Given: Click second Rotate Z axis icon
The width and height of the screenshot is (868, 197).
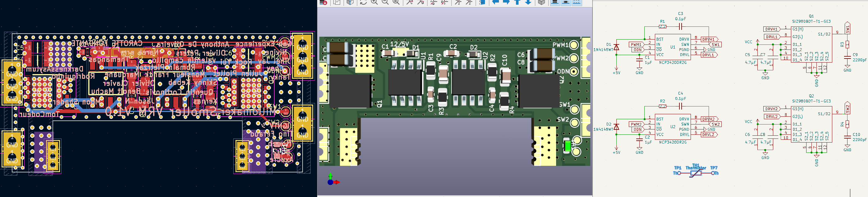Looking at the screenshot, I should 469,2.
